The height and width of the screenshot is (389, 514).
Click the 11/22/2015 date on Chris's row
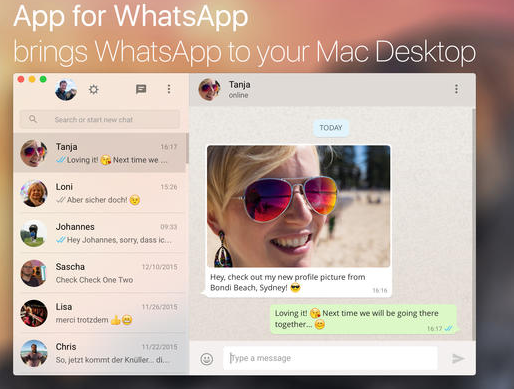160,347
